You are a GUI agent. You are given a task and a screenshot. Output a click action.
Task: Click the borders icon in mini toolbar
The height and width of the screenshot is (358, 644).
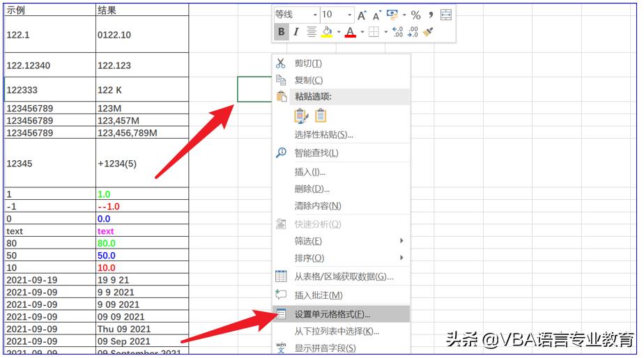374,31
